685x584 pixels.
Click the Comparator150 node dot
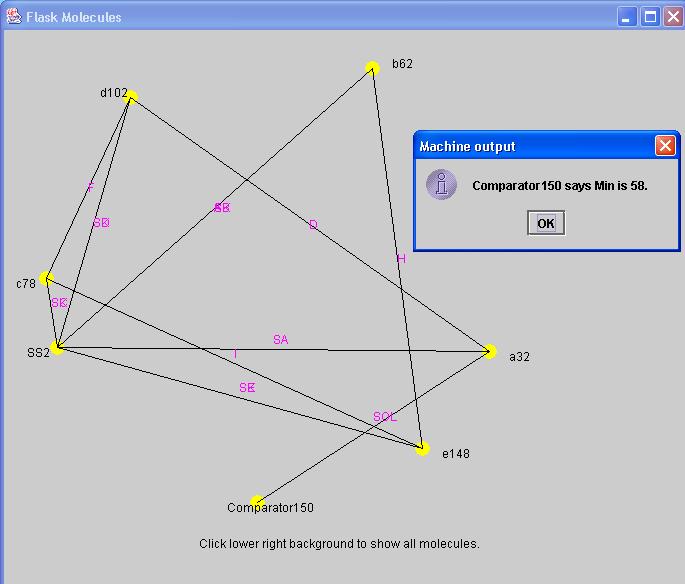(x=257, y=502)
